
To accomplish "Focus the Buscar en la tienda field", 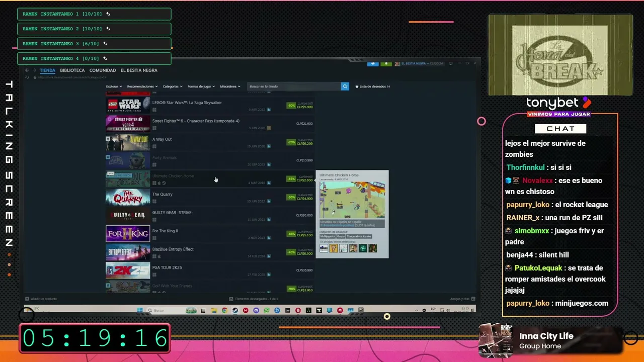I will [x=294, y=86].
